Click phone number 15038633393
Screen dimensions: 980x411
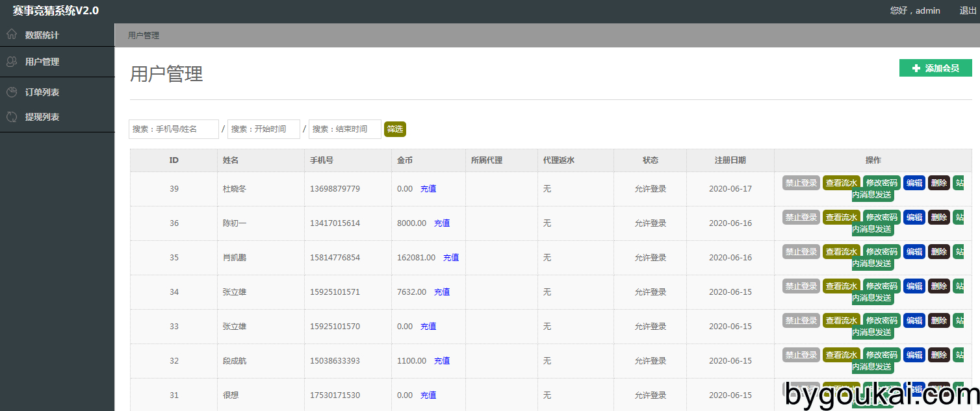click(335, 361)
